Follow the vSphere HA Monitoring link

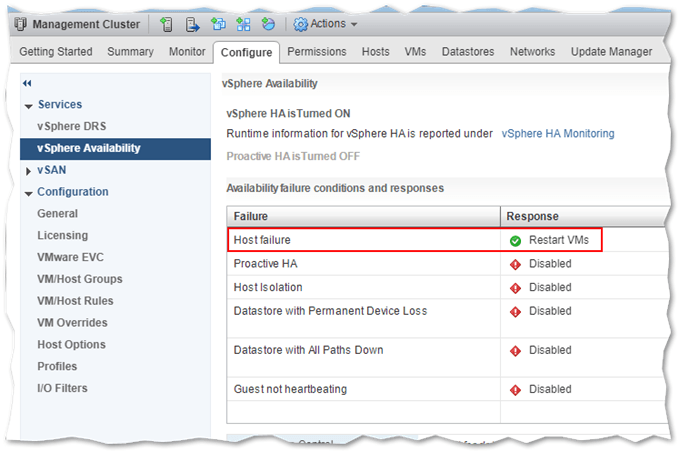click(558, 134)
